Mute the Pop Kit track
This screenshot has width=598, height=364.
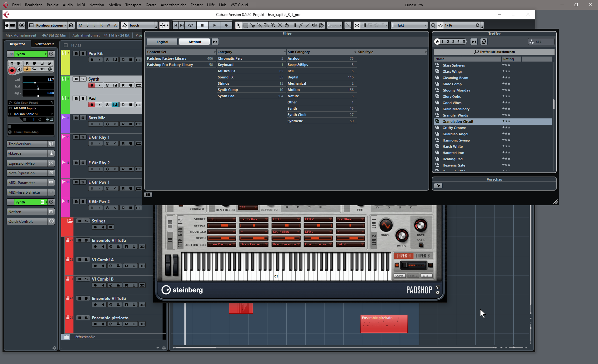click(76, 53)
